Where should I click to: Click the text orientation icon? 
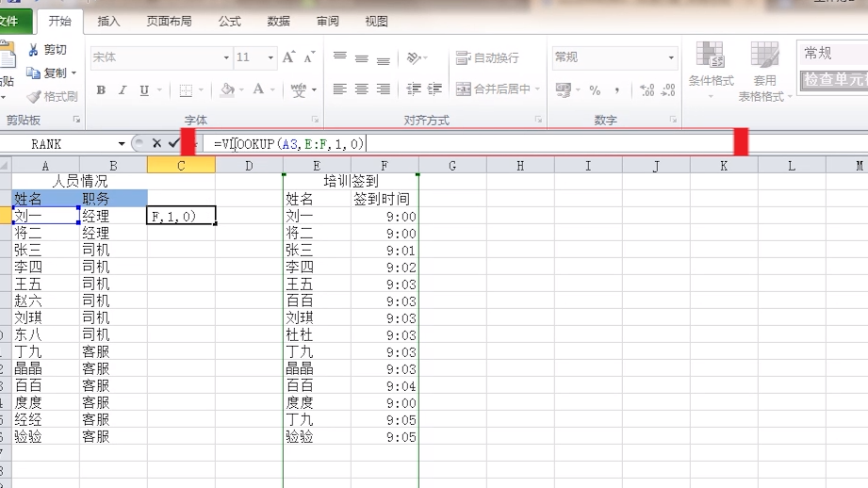pos(414,57)
